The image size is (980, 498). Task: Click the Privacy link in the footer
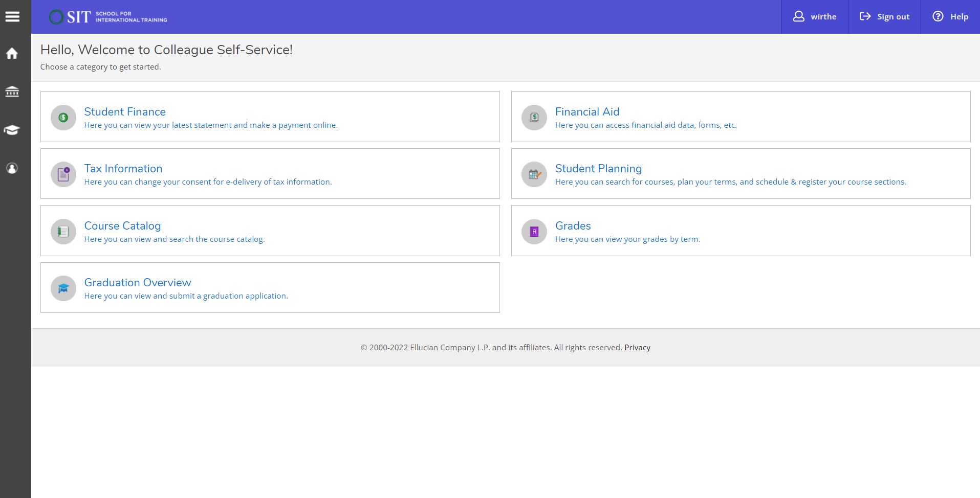tap(637, 347)
